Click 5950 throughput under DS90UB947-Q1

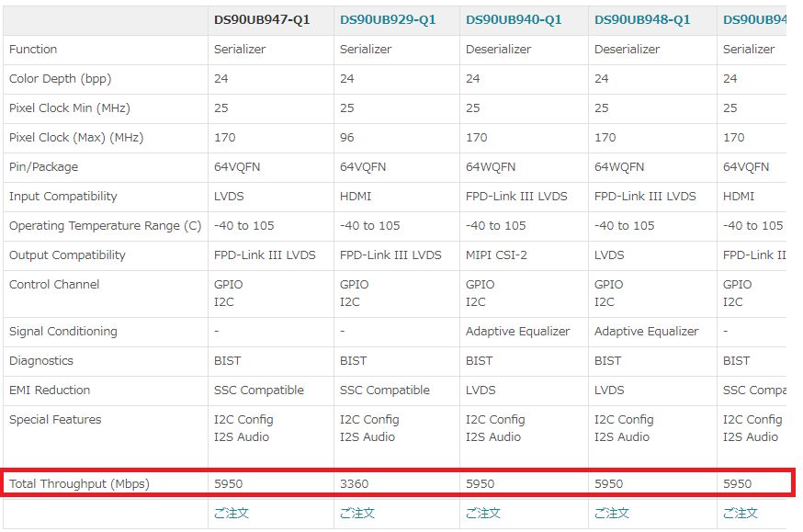229,484
